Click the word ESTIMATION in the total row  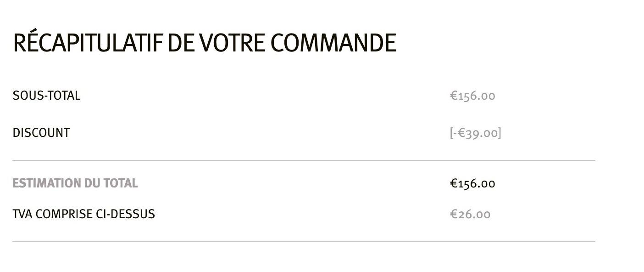[x=40, y=183]
